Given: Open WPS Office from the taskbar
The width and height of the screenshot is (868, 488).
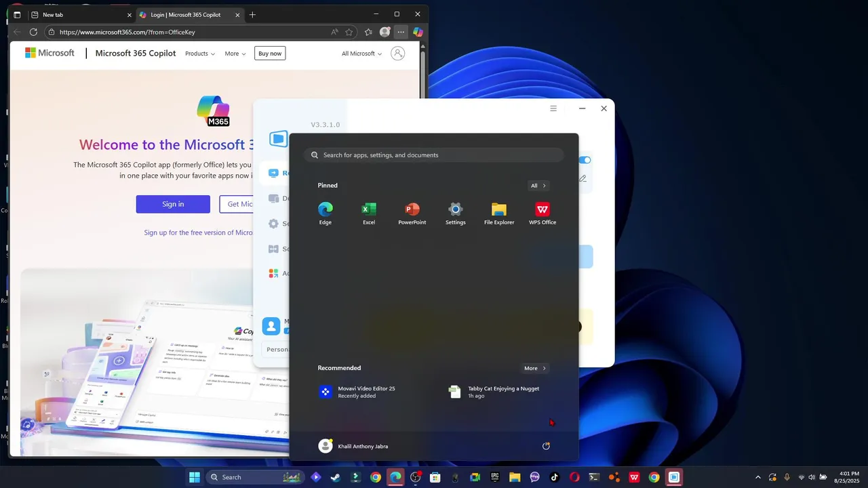Looking at the screenshot, I should 634,477.
